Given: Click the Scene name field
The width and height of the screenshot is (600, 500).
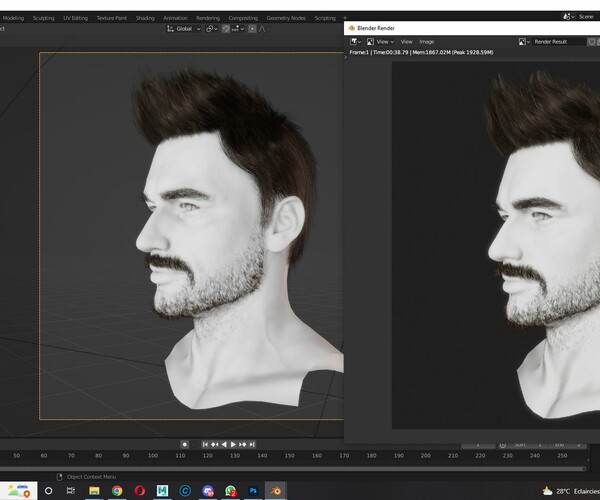Looking at the screenshot, I should 587,16.
